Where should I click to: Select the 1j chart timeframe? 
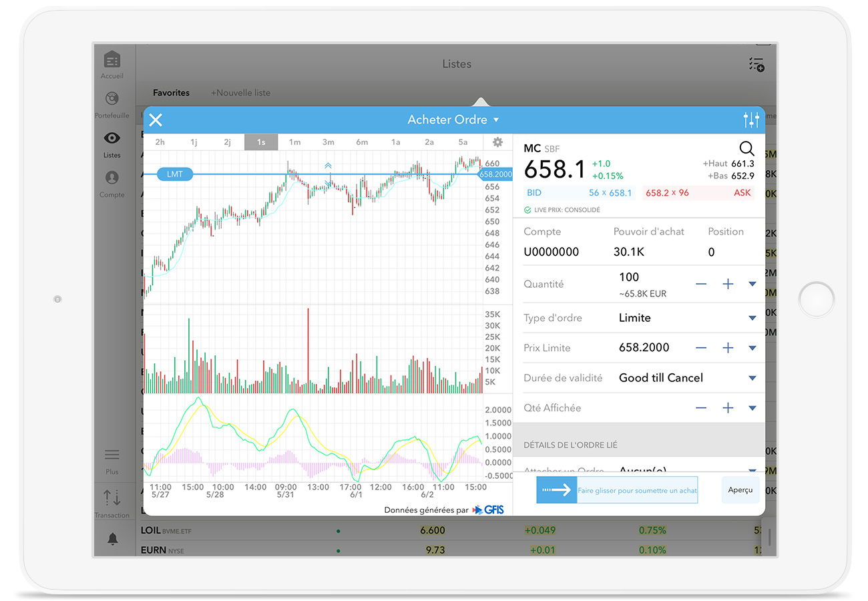pos(194,142)
